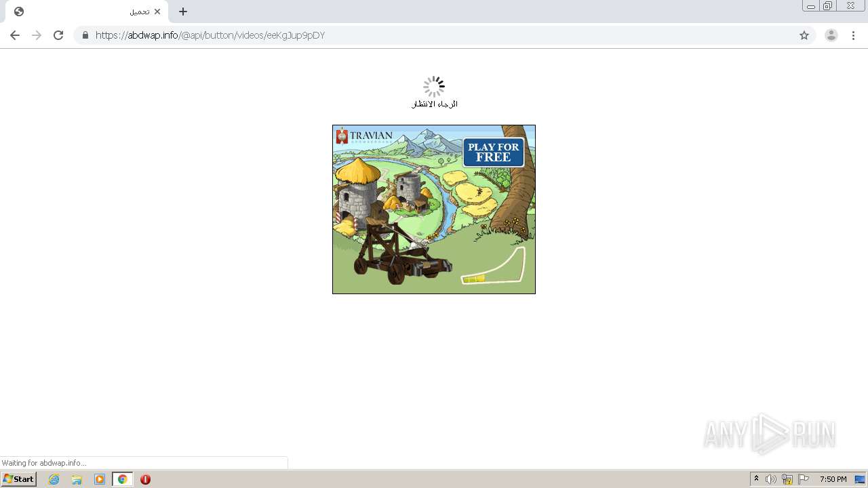
Task: Go back to the previous page
Action: (15, 35)
